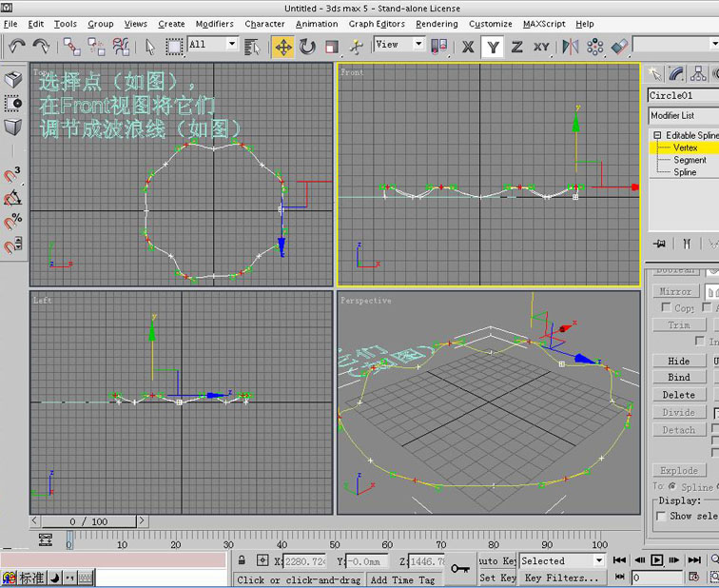The width and height of the screenshot is (719, 588).
Task: Restrict transform to X axis
Action: tap(468, 47)
